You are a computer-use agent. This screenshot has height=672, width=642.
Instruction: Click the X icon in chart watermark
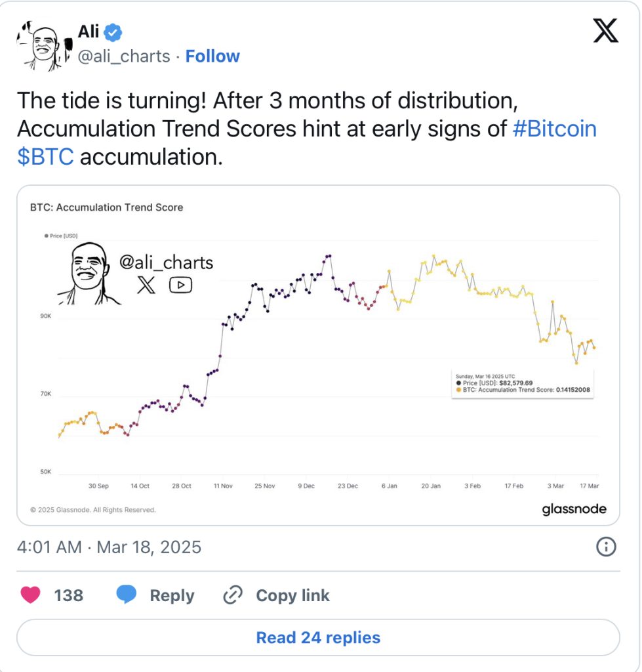click(146, 285)
